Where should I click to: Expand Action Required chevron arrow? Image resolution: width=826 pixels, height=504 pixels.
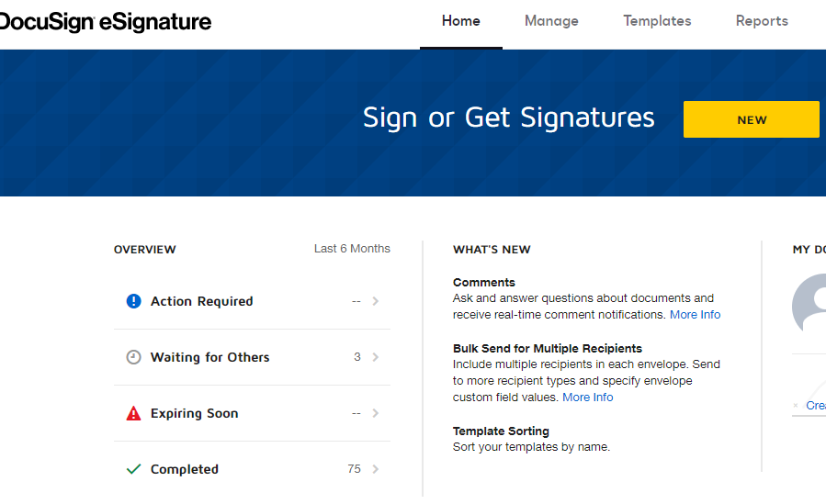pos(376,301)
